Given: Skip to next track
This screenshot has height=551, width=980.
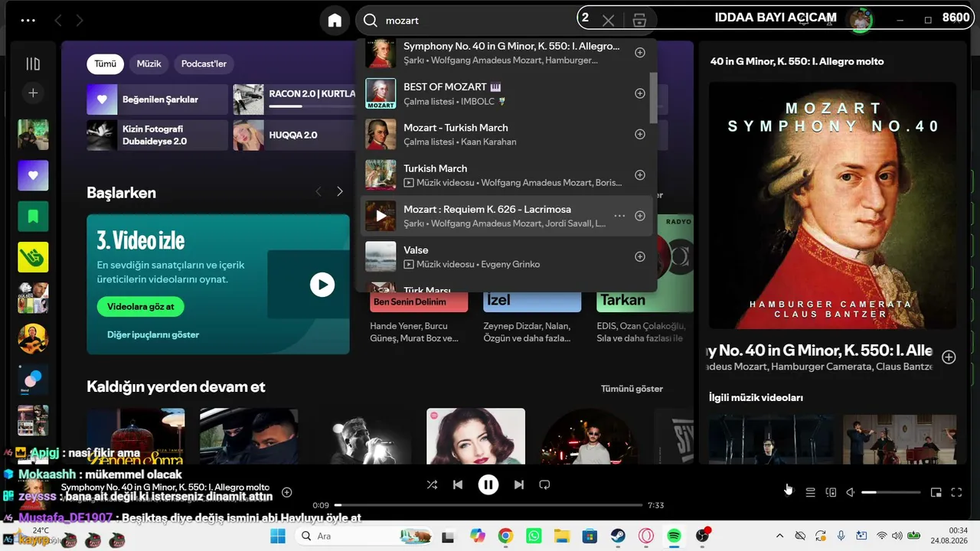Looking at the screenshot, I should pos(519,484).
